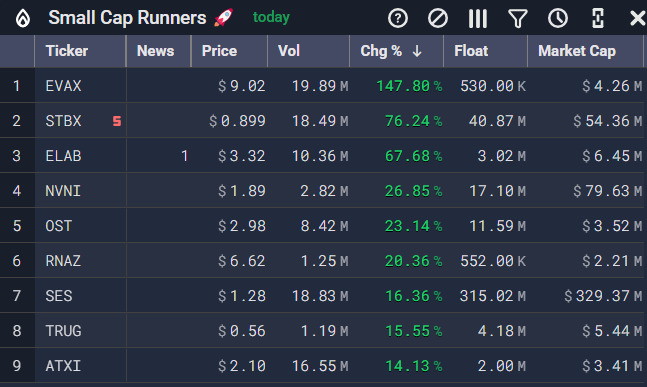Screen dimensions: 647x387
Task: Click the clock history icon
Action: tap(558, 19)
